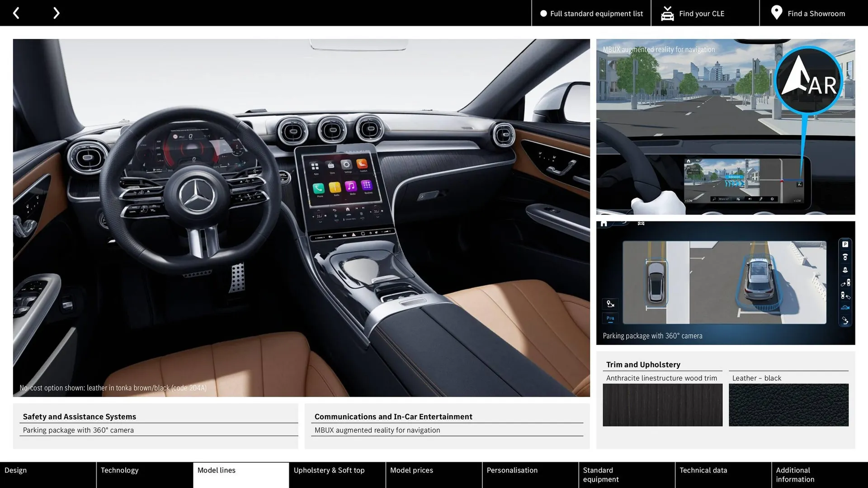
Task: Tap the home button below the touchscreen
Action: coord(348,209)
